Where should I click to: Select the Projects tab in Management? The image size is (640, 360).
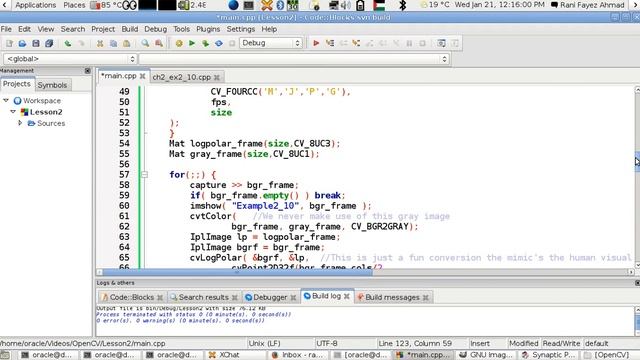click(17, 84)
